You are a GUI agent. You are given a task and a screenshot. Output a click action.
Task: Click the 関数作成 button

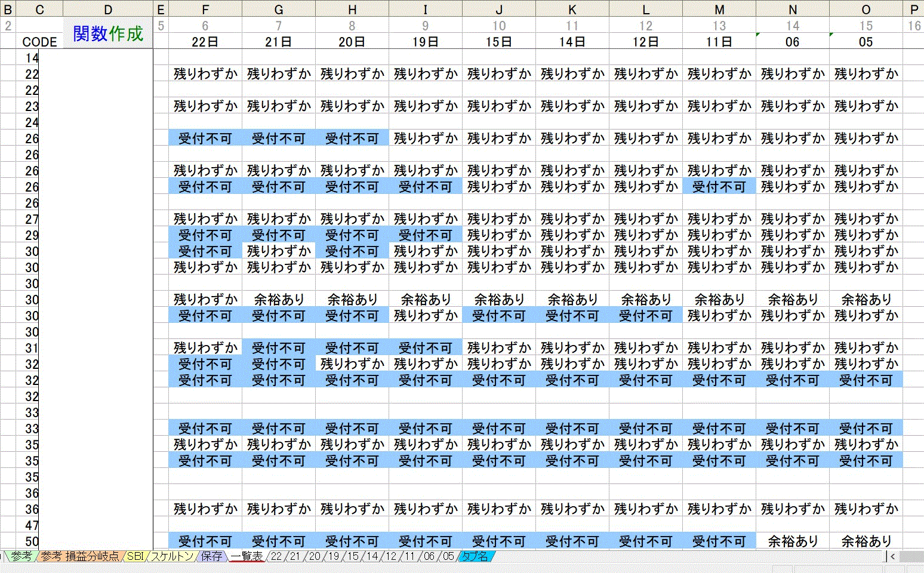108,33
